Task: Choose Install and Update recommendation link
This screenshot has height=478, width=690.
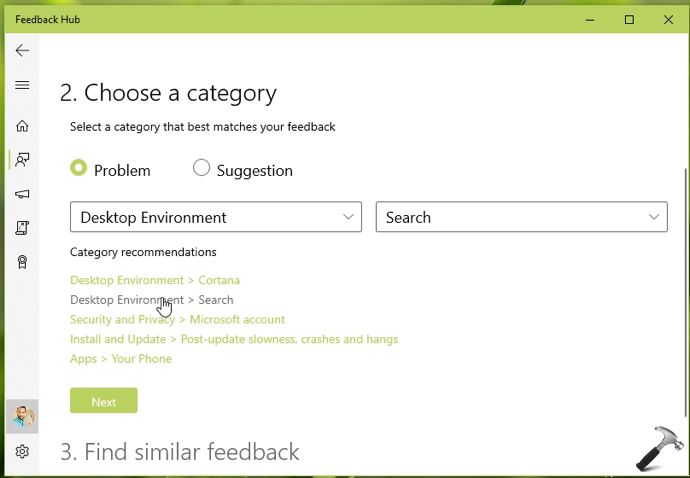Action: point(234,339)
